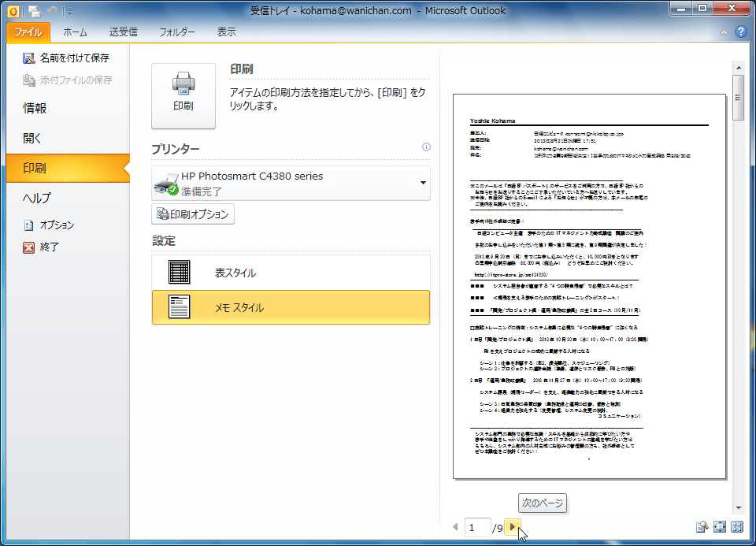Click the Memo Style document icon
Image resolution: width=756 pixels, height=546 pixels.
(x=180, y=306)
